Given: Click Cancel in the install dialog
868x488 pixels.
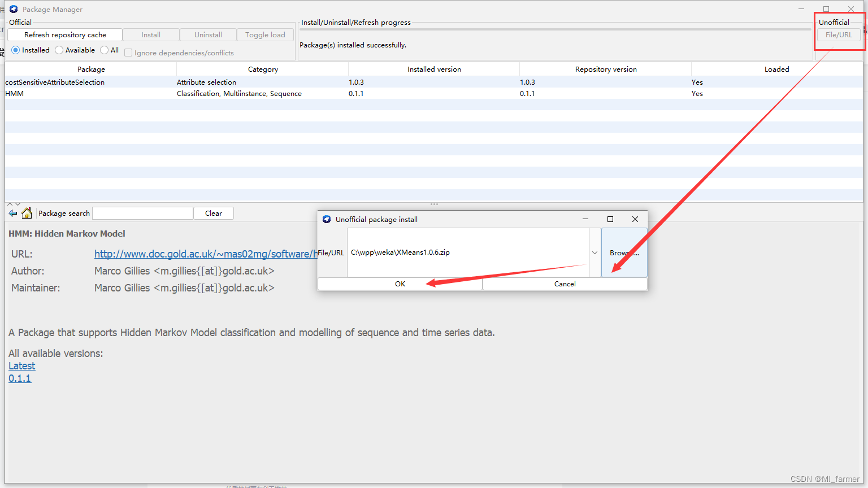Looking at the screenshot, I should click(x=565, y=284).
